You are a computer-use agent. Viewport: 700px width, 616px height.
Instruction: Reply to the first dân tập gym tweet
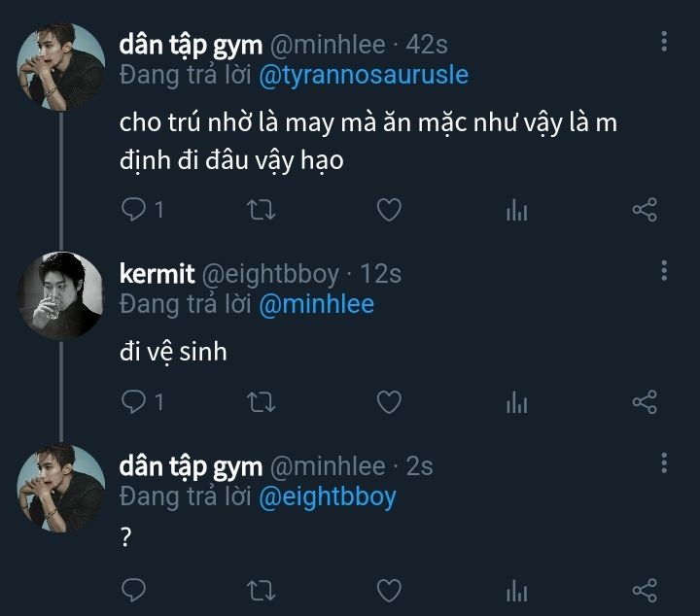point(135,209)
